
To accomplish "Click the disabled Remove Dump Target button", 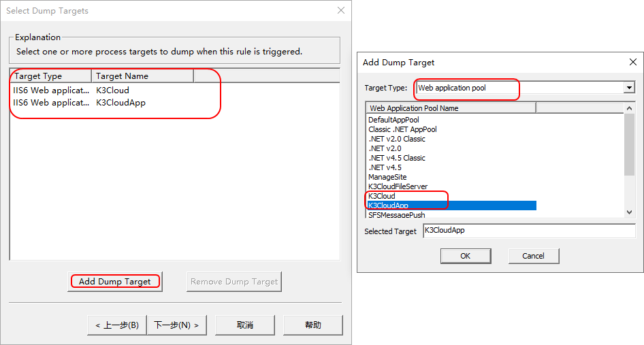I will pyautogui.click(x=234, y=281).
